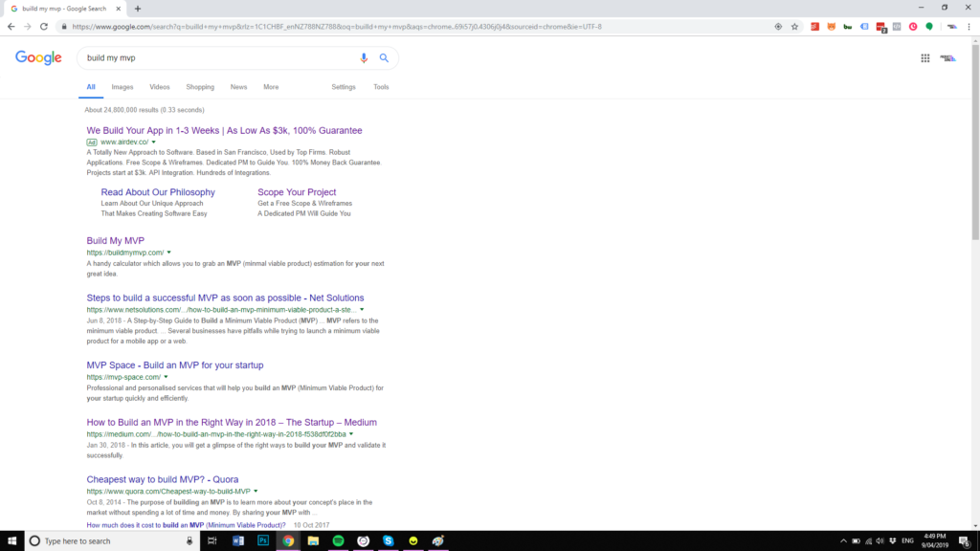
Task: Open Spotify from the taskbar
Action: (338, 541)
